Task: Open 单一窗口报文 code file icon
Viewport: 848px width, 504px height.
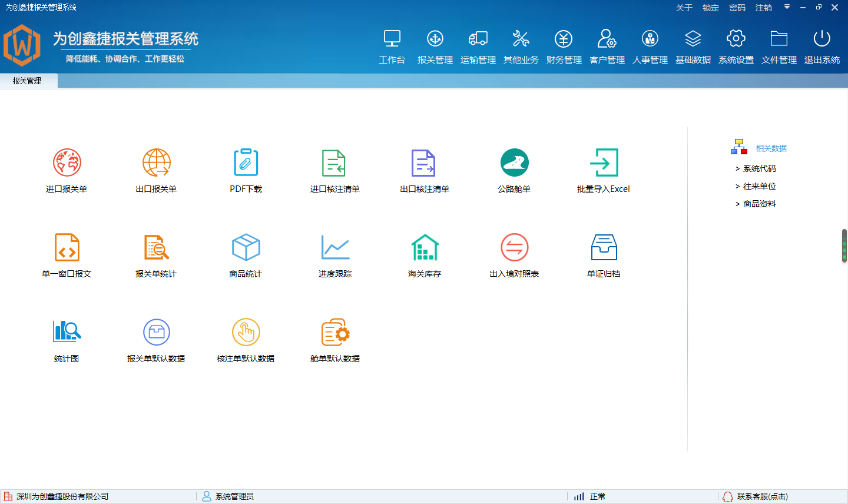Action: point(67,248)
